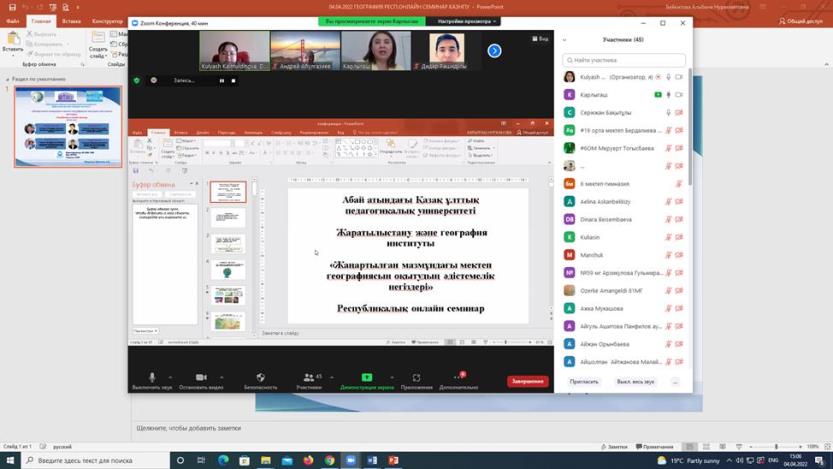The image size is (833, 469).
Task: Switch to Вставка ribbon tab
Action: [71, 21]
